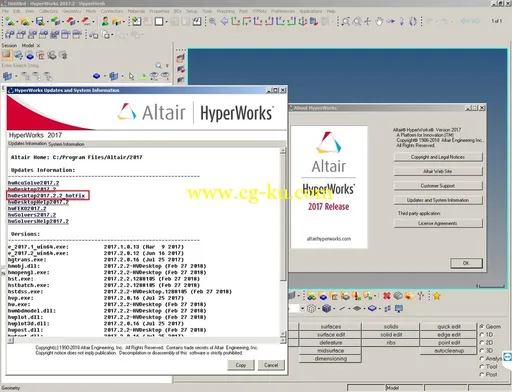Viewport: 512px width, 392px height.
Task: Select the Analysis radio button
Action: coord(482,359)
